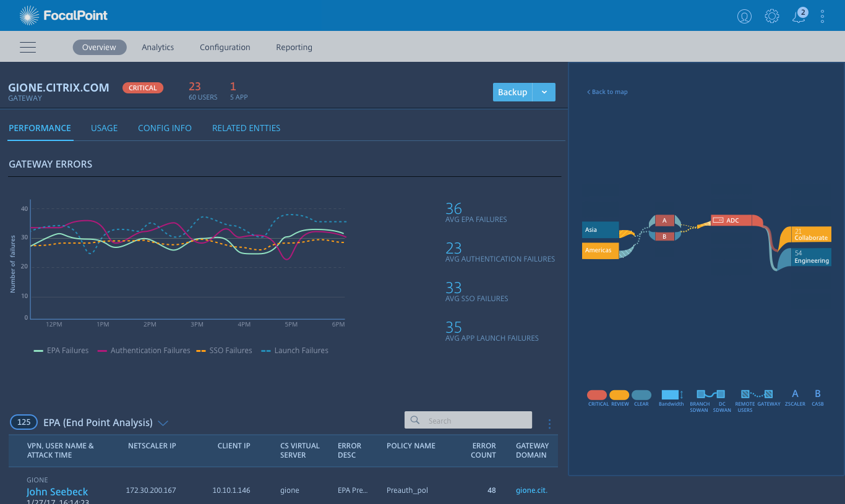The height and width of the screenshot is (504, 845).
Task: Select the Americas region node
Action: click(x=601, y=250)
